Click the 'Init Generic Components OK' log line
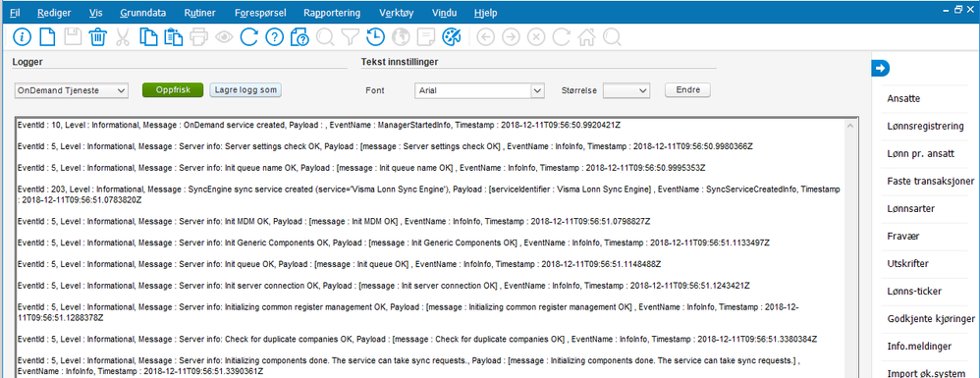The width and height of the screenshot is (980, 378). tap(393, 243)
